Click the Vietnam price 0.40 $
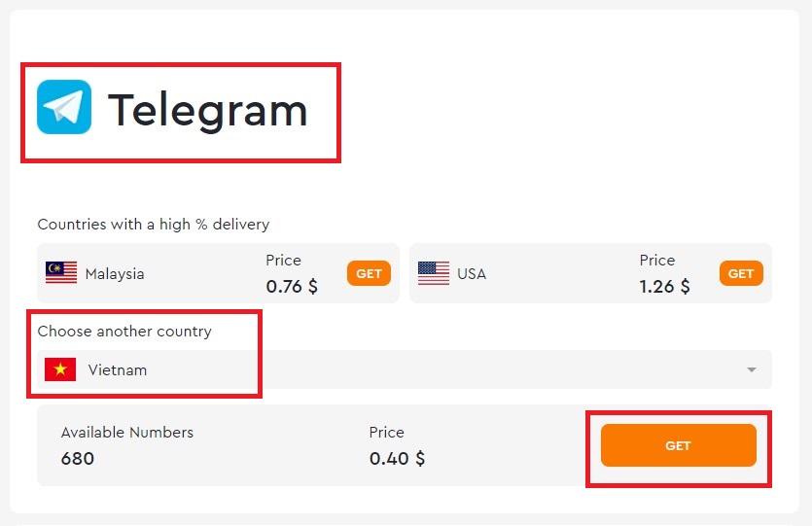 tap(397, 459)
